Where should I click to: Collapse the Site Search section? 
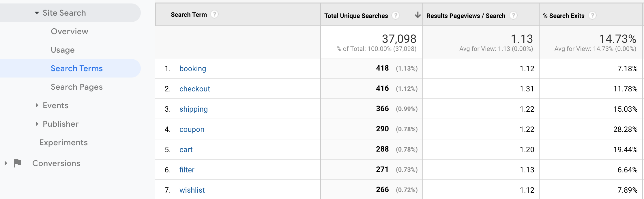pyautogui.click(x=37, y=13)
